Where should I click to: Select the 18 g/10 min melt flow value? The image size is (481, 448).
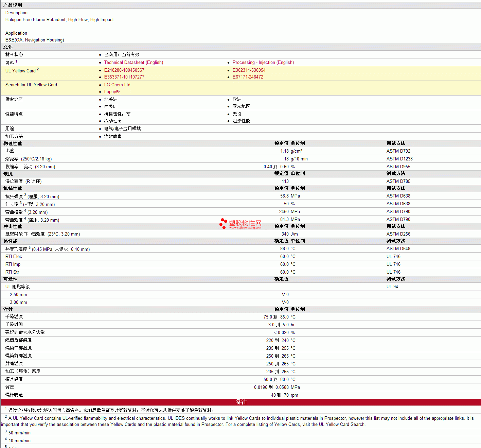(296, 159)
